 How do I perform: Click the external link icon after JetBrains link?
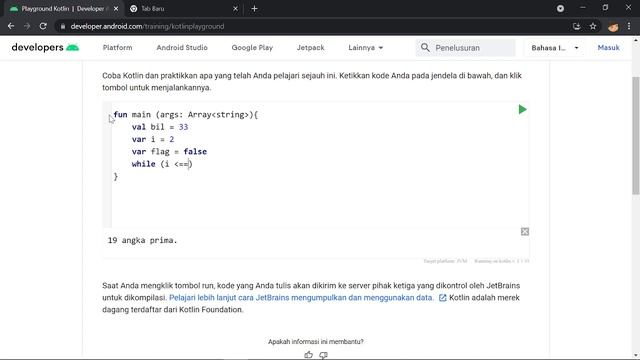coord(442,298)
